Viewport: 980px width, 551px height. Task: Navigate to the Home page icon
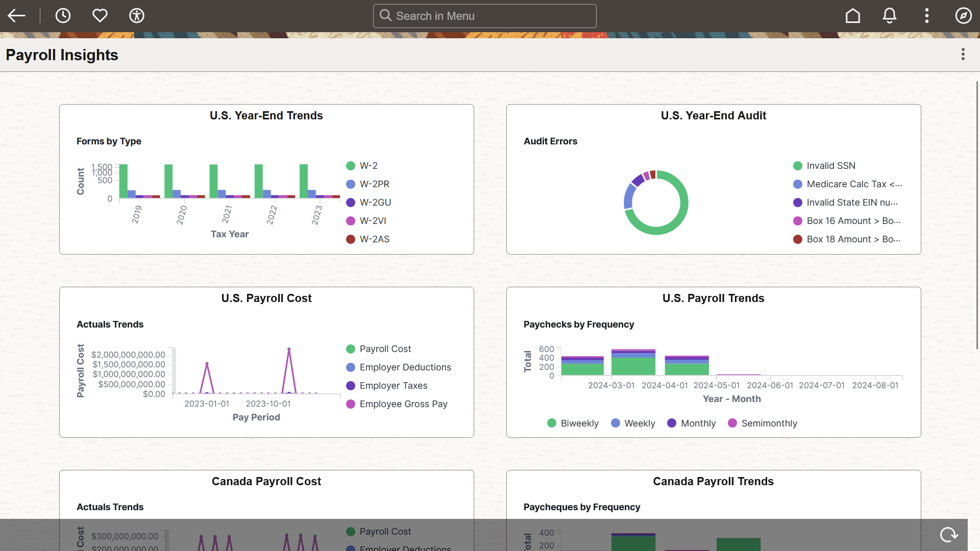852,15
